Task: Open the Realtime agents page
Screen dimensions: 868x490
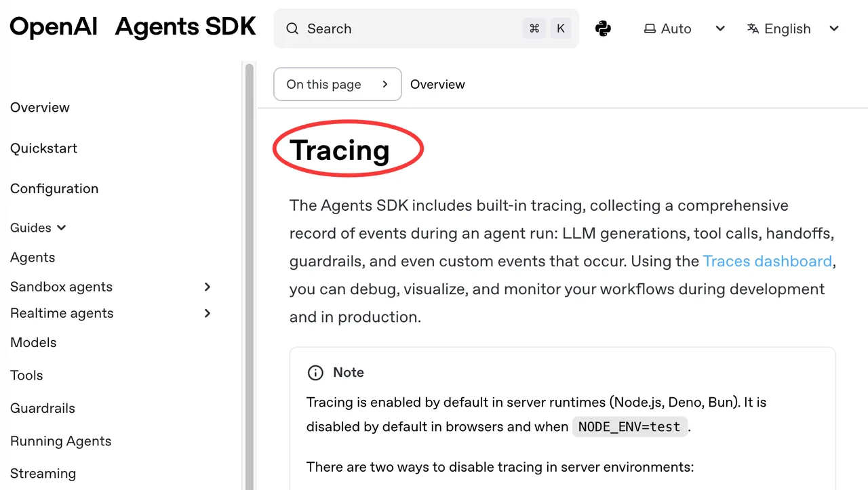Action: click(x=62, y=313)
